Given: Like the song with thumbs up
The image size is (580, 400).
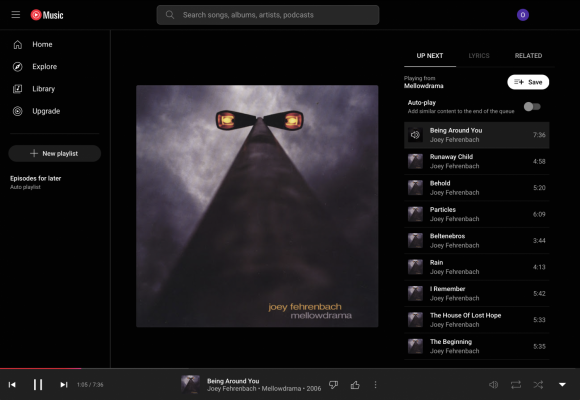Looking at the screenshot, I should pyautogui.click(x=355, y=385).
